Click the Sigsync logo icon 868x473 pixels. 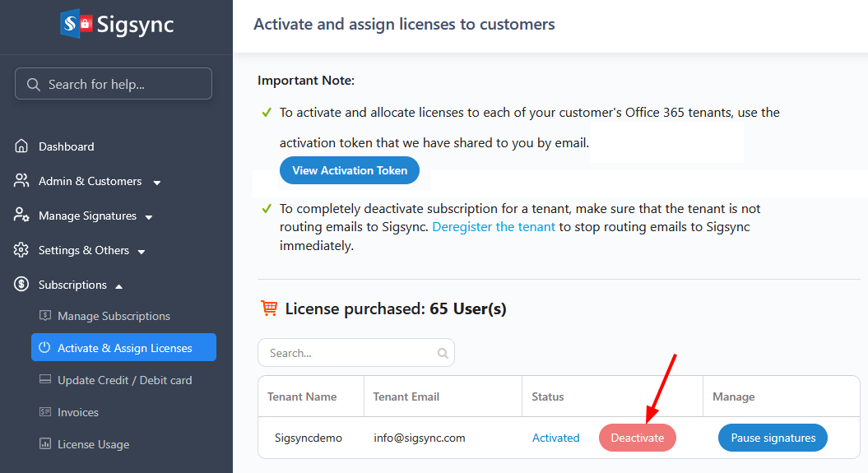(76, 24)
